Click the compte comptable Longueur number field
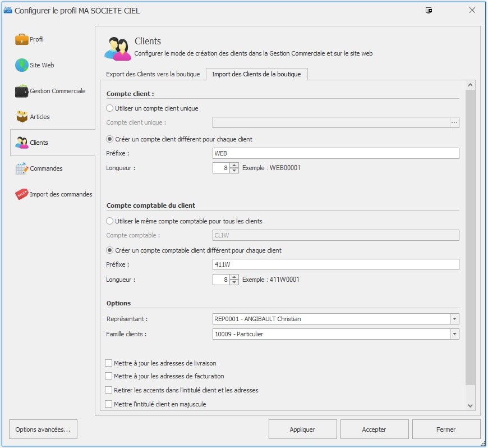488x448 pixels. coord(221,280)
